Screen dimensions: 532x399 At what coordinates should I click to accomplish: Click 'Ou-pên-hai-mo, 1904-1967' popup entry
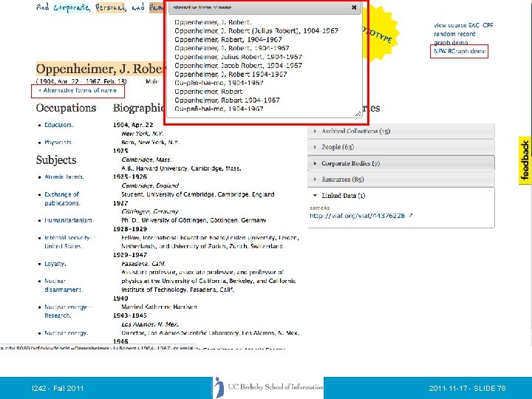[x=219, y=83]
